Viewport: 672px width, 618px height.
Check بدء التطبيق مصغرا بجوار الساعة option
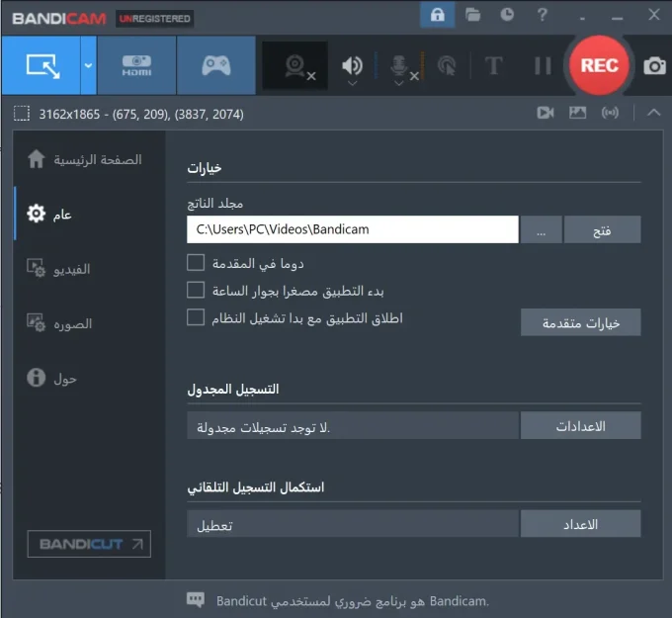pos(196,291)
